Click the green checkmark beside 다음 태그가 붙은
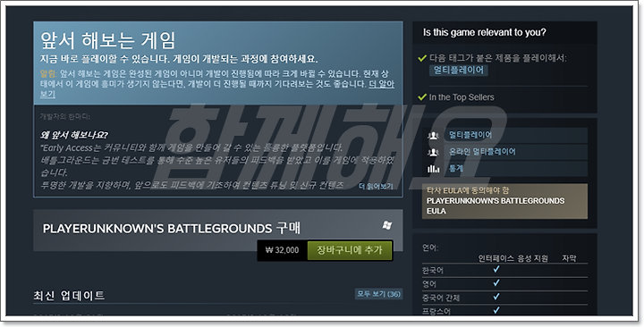The image size is (644, 327). click(422, 58)
